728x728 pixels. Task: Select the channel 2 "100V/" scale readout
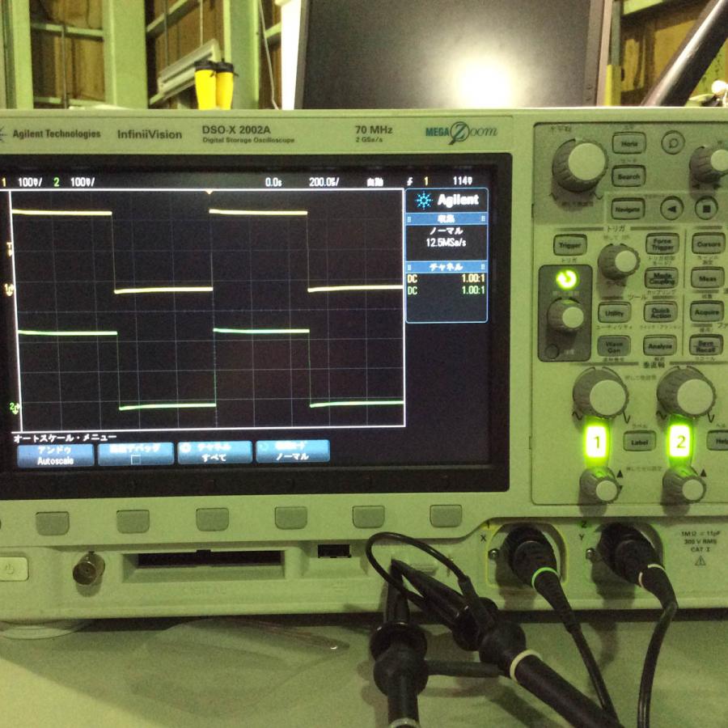(x=83, y=182)
